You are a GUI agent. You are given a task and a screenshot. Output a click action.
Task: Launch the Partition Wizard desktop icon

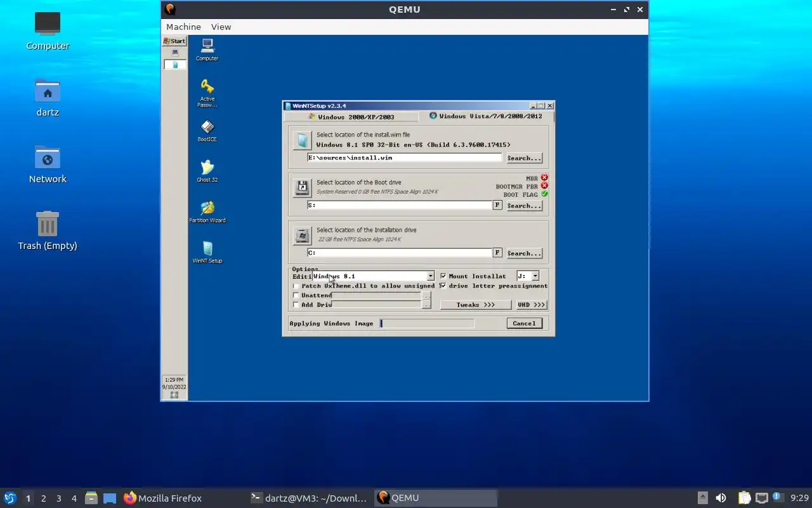[207, 211]
